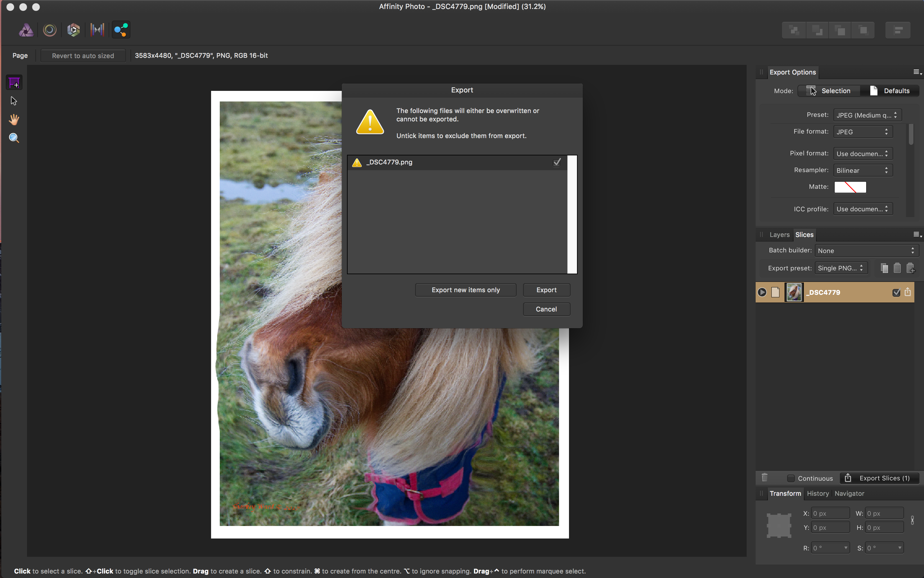Untick the _DSC4779 slice export checkbox
Image resolution: width=924 pixels, height=578 pixels.
896,292
